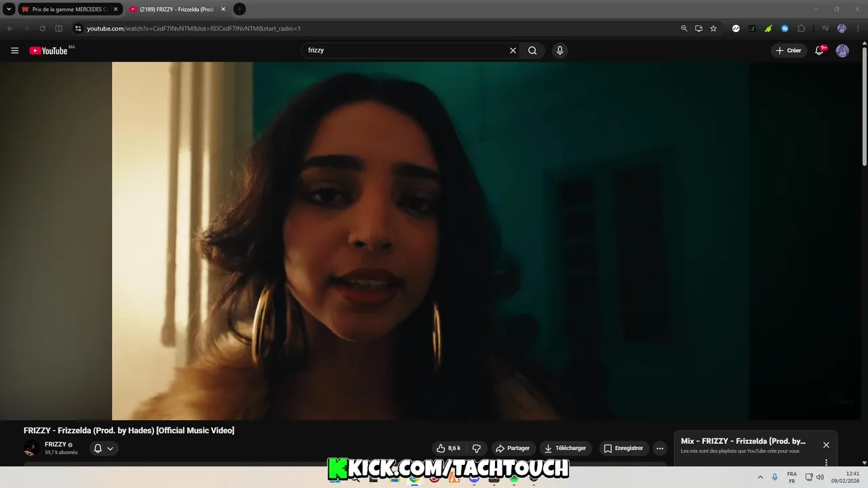
Task: Open the browser profile avatar
Action: point(842,28)
